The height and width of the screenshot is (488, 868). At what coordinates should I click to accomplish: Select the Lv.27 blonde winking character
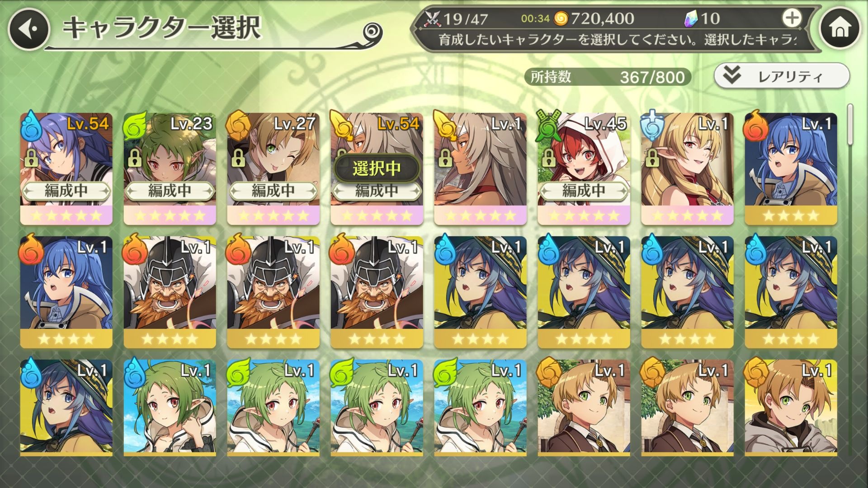(273, 169)
